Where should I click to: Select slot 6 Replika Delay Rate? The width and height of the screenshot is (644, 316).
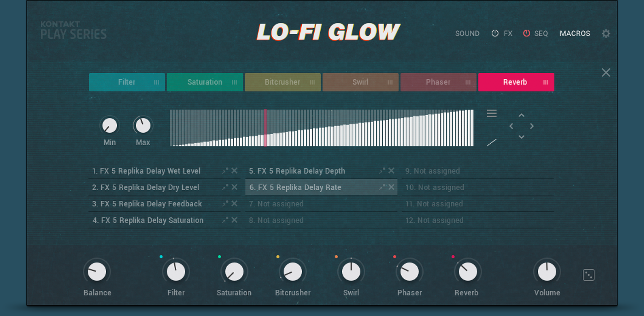(321, 187)
